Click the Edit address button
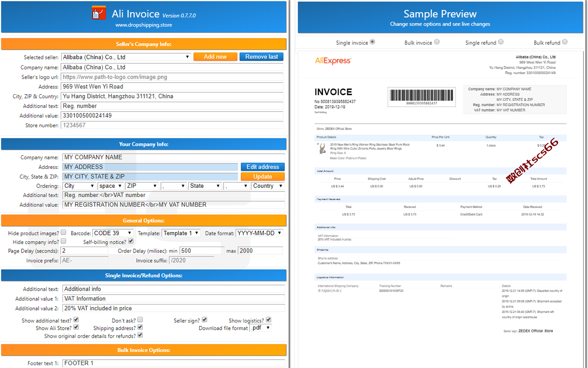 (x=263, y=167)
